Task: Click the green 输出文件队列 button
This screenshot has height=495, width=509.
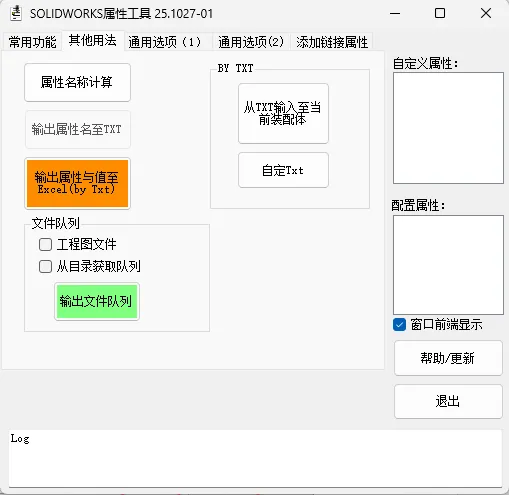Action: click(x=97, y=301)
